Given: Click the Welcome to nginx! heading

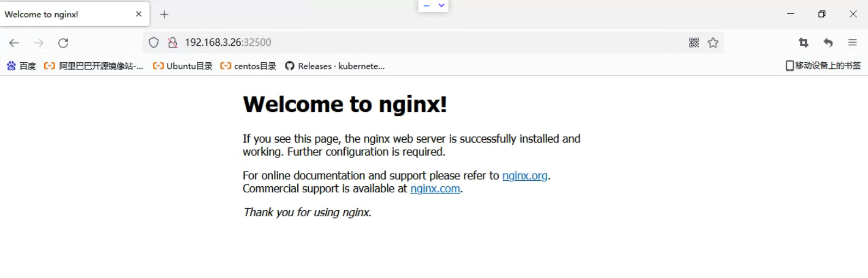Looking at the screenshot, I should [x=345, y=104].
